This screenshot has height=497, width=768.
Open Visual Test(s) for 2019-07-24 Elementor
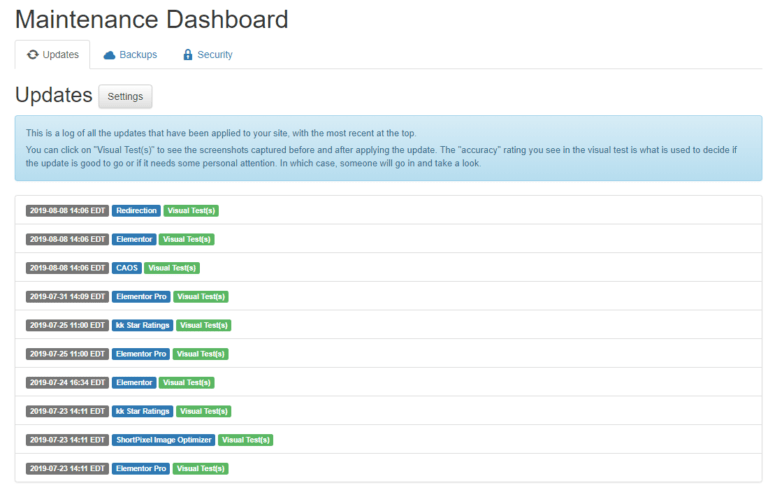pos(187,382)
